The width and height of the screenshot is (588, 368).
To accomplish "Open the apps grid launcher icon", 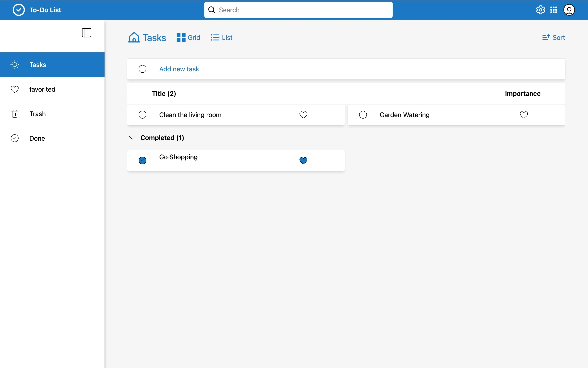I will 553,10.
